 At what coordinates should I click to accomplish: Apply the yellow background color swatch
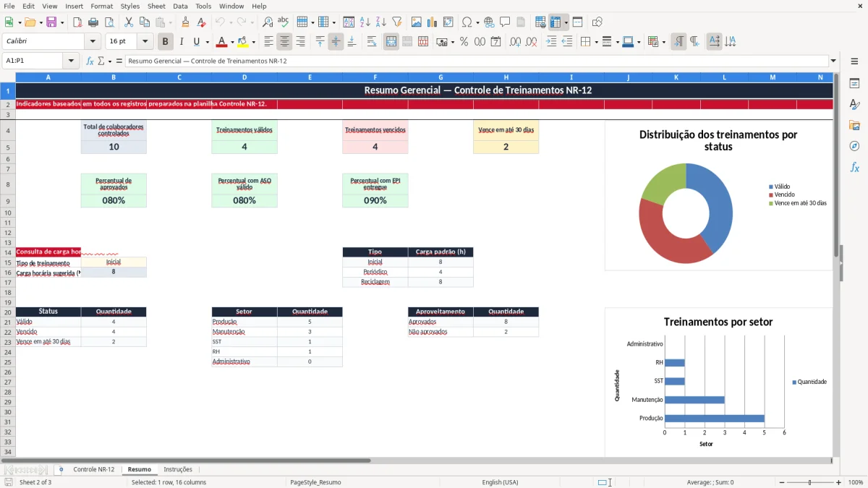[x=243, y=42]
